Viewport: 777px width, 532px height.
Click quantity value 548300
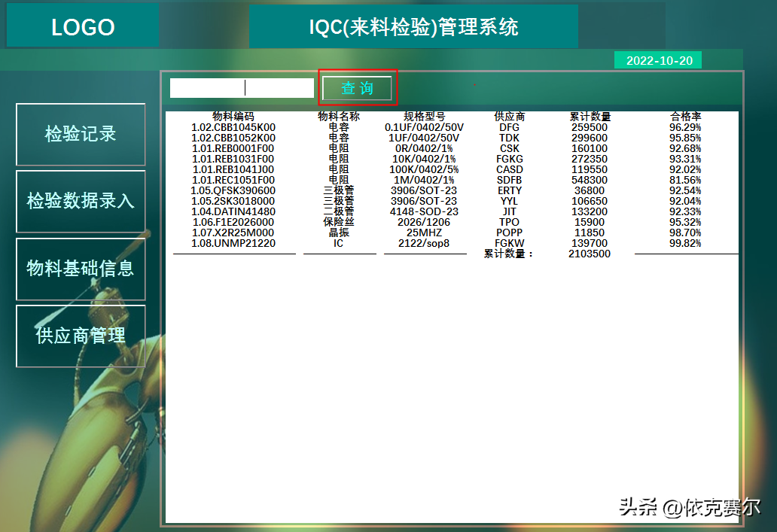(x=590, y=180)
